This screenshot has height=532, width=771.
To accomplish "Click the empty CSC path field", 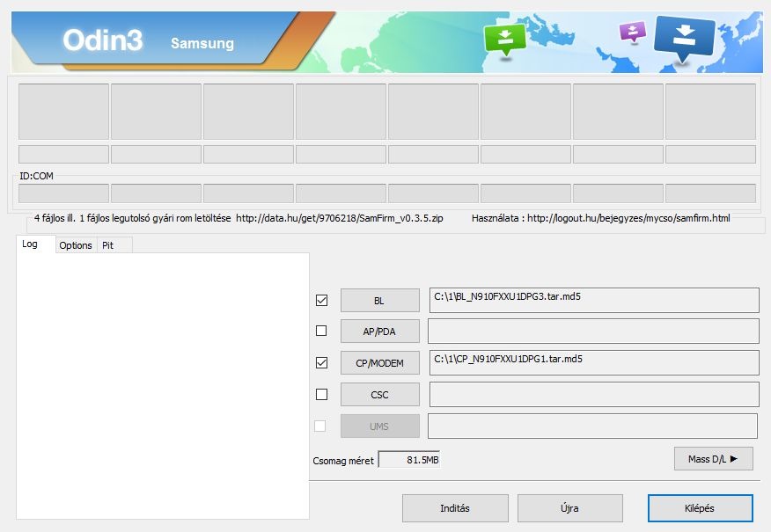I will click(x=594, y=395).
